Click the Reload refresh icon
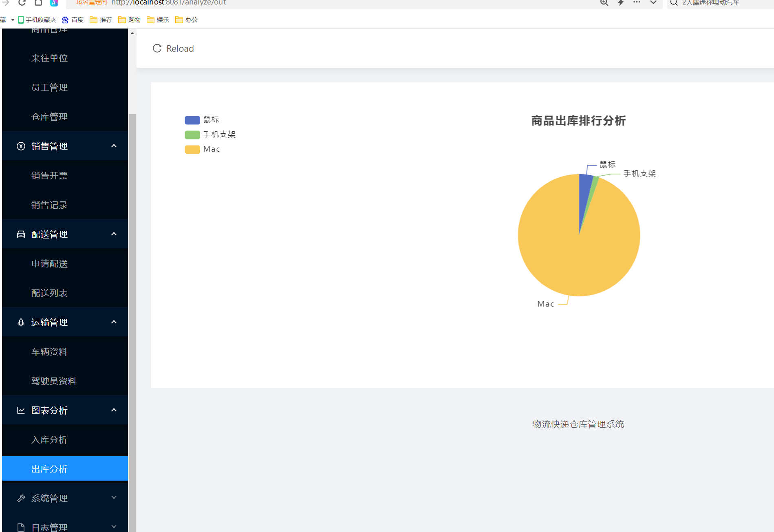774x532 pixels. pyautogui.click(x=157, y=48)
